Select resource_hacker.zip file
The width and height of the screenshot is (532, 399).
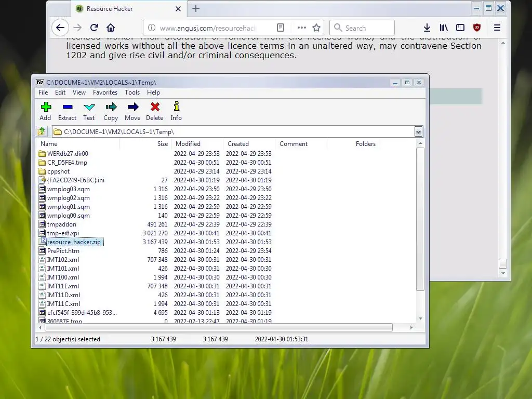click(x=74, y=242)
